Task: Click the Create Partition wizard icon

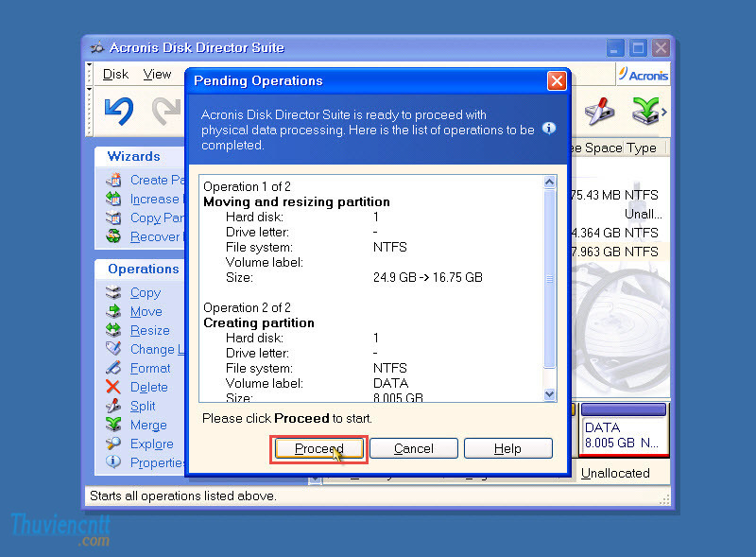Action: 113,180
